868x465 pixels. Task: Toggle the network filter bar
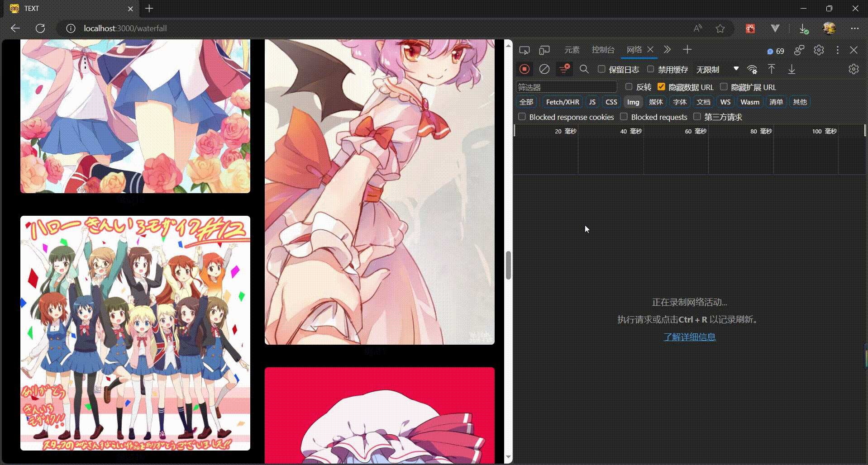[x=564, y=69]
